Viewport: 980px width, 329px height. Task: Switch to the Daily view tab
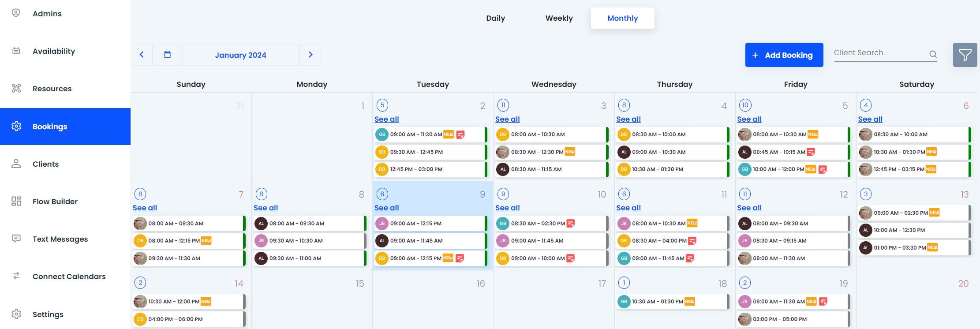(x=495, y=18)
